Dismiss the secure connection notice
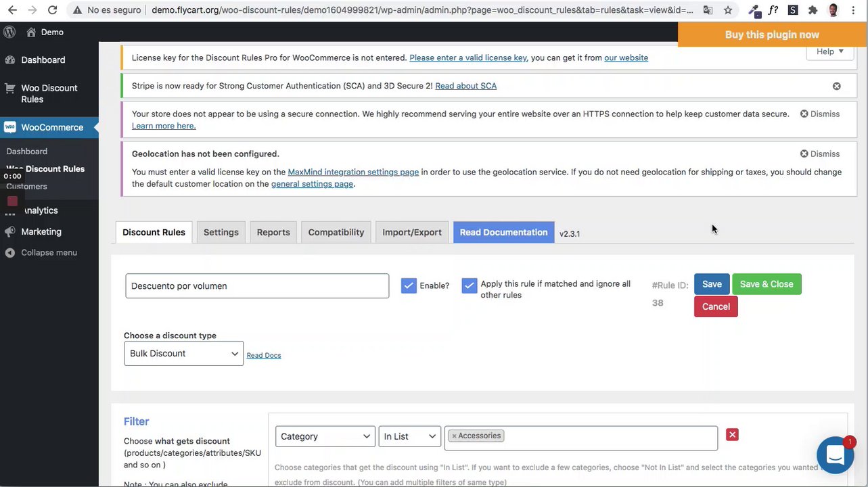Screen dimensions: 868x487 pyautogui.click(x=820, y=114)
